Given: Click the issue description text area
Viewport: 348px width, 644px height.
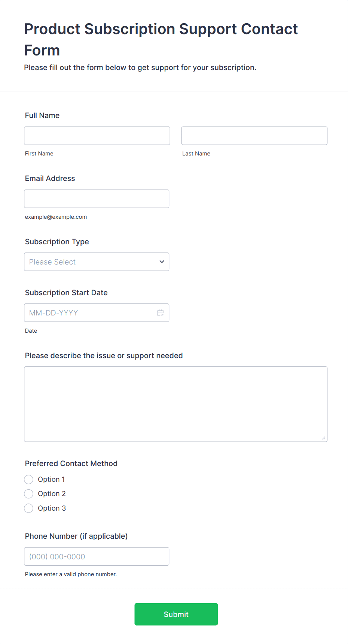Looking at the screenshot, I should pos(175,404).
